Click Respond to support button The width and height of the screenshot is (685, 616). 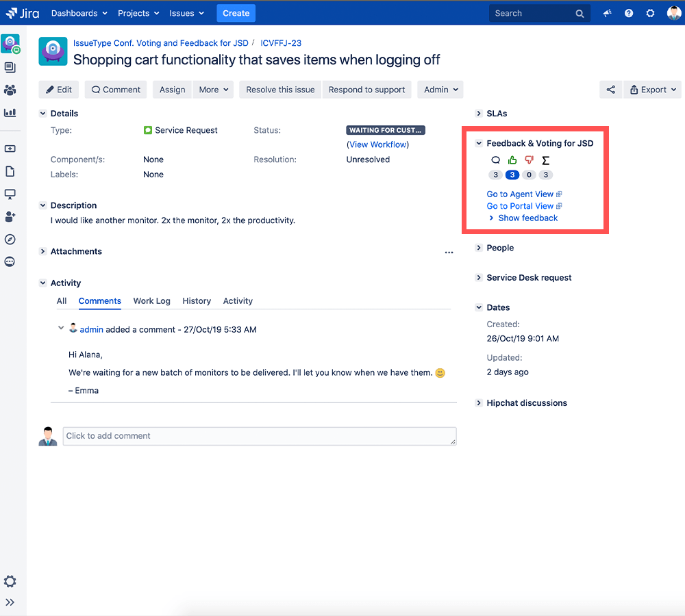[366, 90]
